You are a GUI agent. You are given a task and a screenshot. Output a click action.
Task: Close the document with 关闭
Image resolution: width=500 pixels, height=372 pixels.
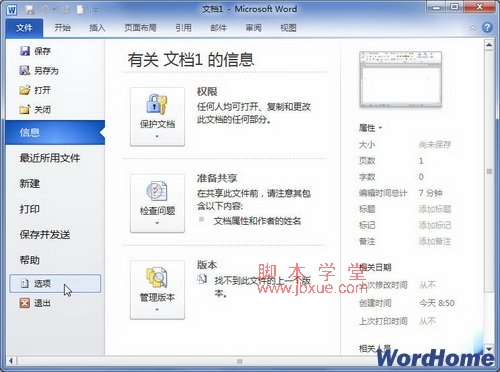pos(35,109)
